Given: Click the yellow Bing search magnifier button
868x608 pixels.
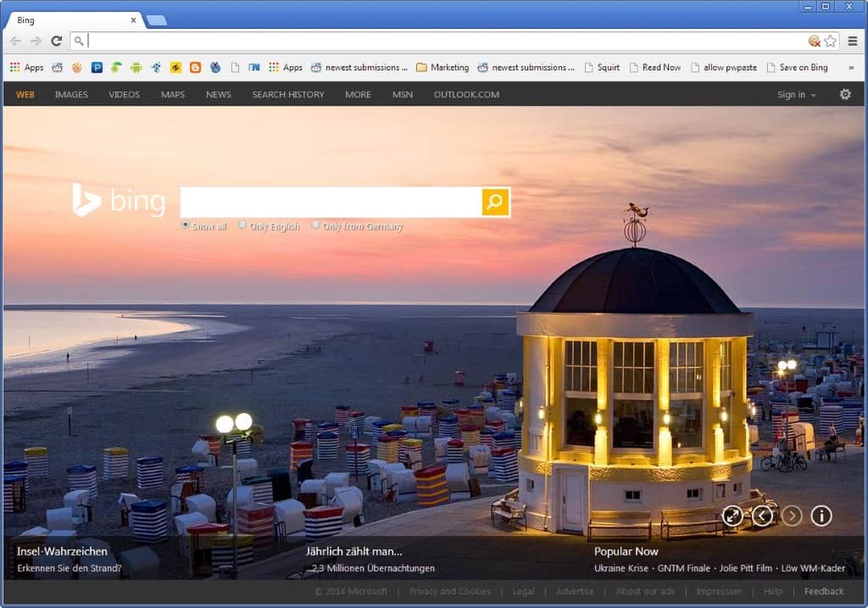Looking at the screenshot, I should click(x=495, y=202).
